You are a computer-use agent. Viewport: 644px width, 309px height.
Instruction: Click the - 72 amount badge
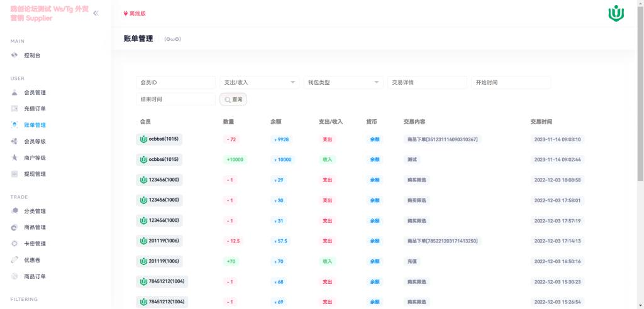[231, 139]
